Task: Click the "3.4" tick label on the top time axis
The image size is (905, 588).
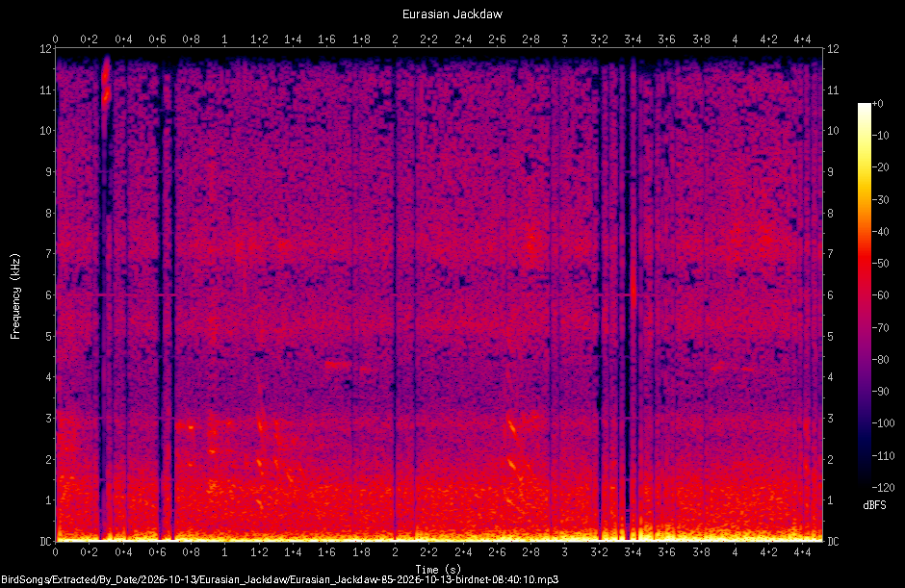Action: [633, 39]
